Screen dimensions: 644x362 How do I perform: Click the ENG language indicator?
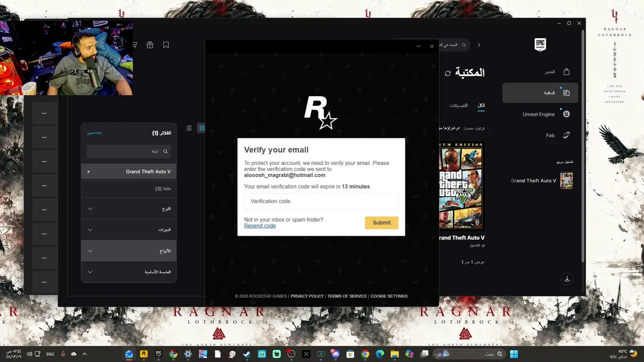point(50,354)
